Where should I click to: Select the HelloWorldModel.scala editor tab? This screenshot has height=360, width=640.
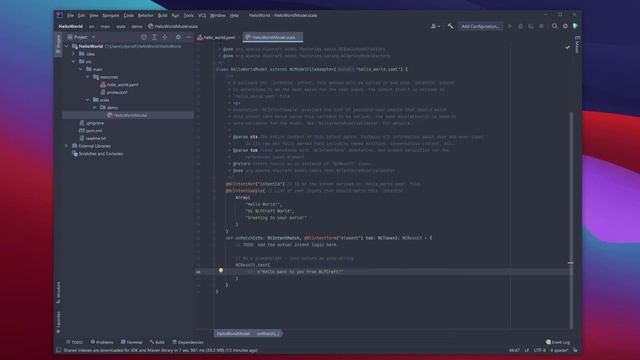click(x=273, y=37)
